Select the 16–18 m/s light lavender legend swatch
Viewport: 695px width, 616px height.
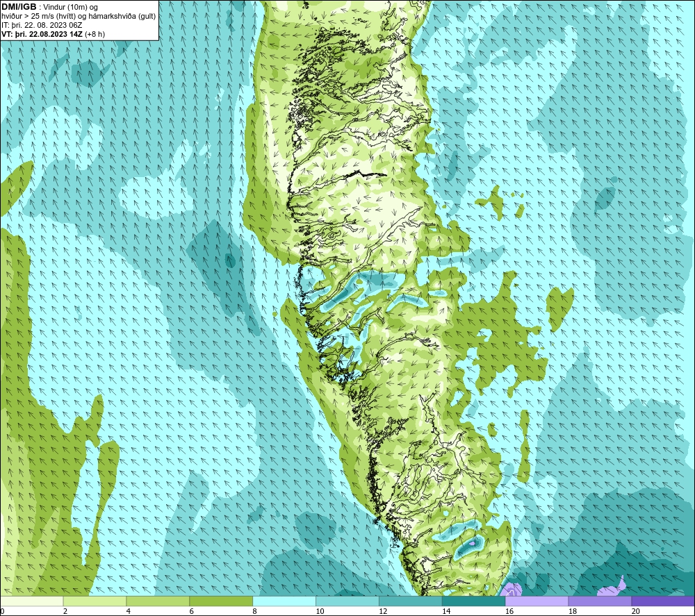tap(537, 601)
